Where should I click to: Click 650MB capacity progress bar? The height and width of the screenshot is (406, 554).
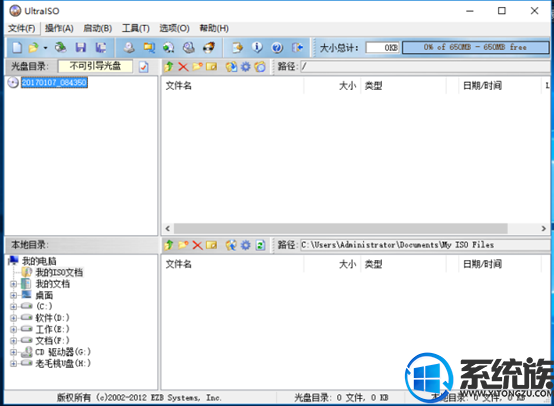tap(475, 47)
